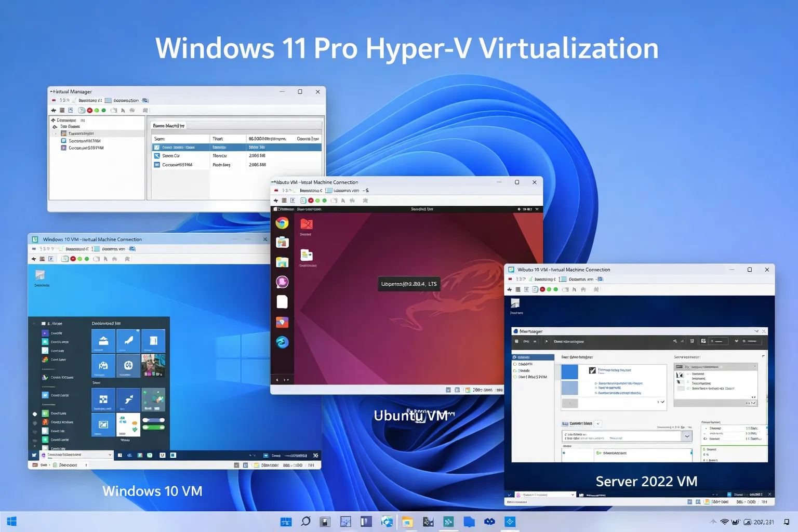The height and width of the screenshot is (532, 798).
Task: Open the blue swirl browser in Ubuntu dock
Action: coord(282,342)
